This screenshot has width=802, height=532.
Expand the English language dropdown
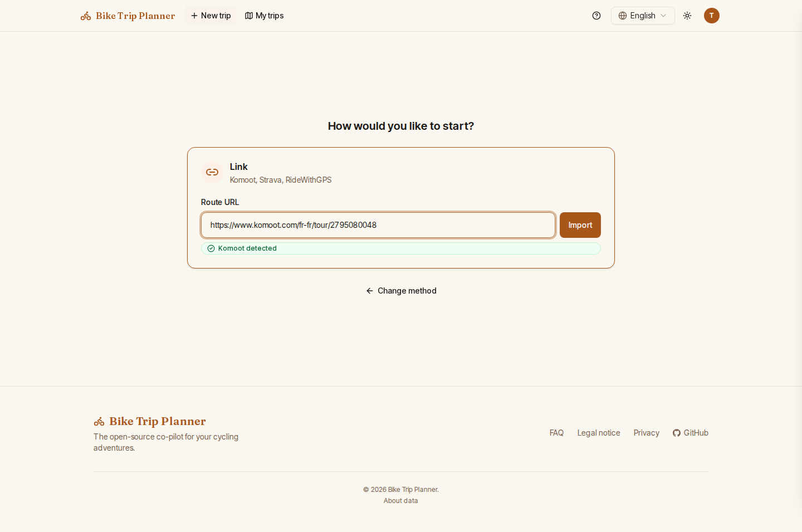coord(643,16)
